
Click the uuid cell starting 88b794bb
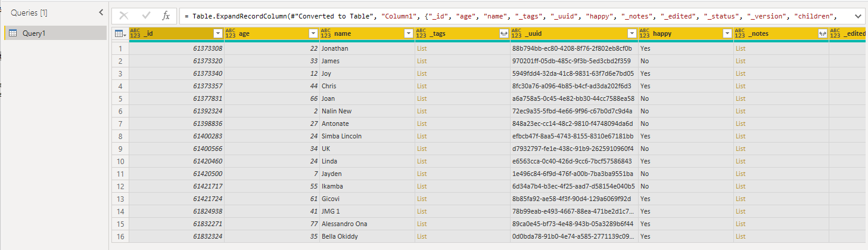(574, 48)
